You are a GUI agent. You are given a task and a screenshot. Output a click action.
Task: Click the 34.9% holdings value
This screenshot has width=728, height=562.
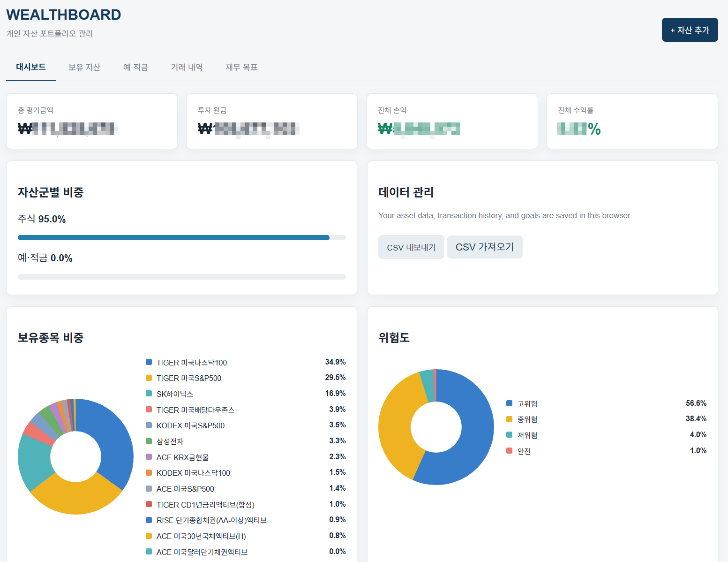point(335,362)
